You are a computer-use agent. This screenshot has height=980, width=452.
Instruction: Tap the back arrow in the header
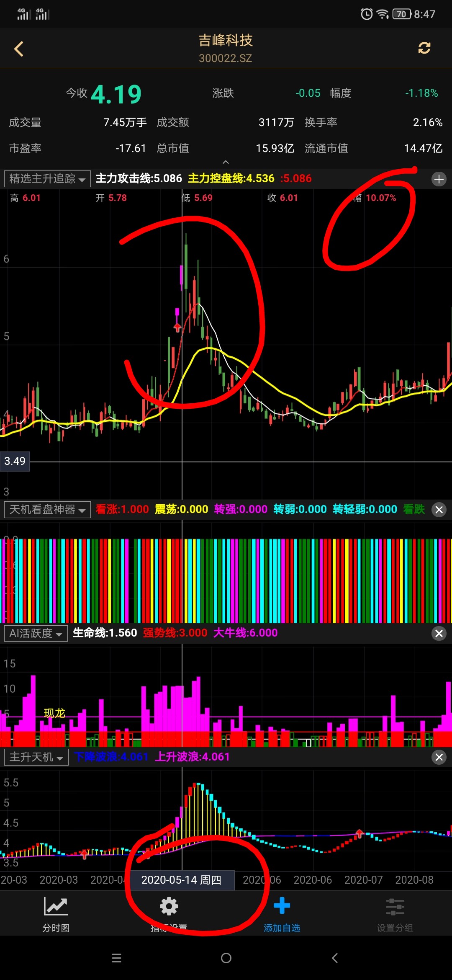19,49
